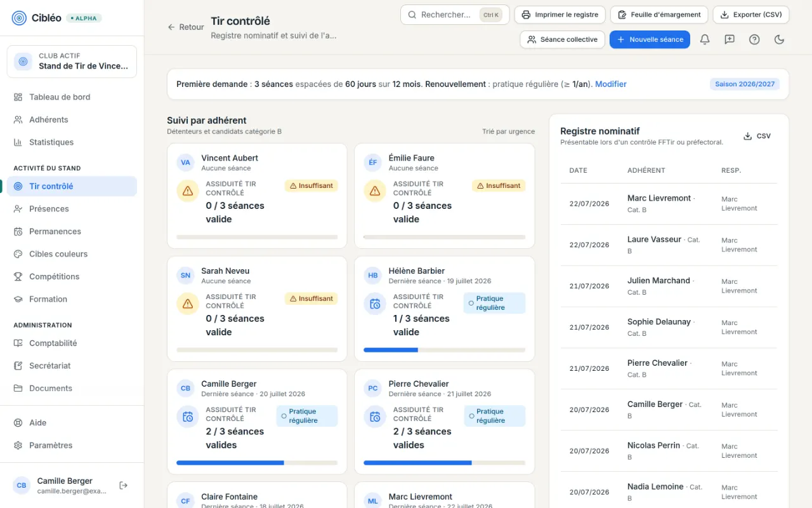
Task: Click Hélène Barbier's progress bar
Action: [444, 350]
